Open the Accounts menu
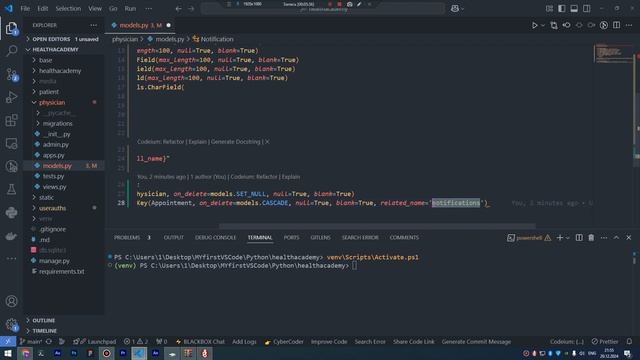Screen dimensions: 640x360 tap(11, 301)
